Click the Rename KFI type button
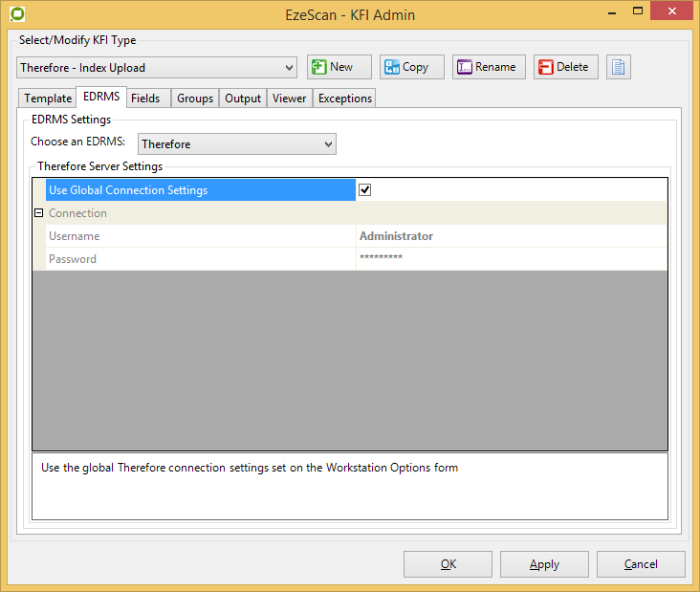Viewport: 700px width, 592px height. [489, 67]
